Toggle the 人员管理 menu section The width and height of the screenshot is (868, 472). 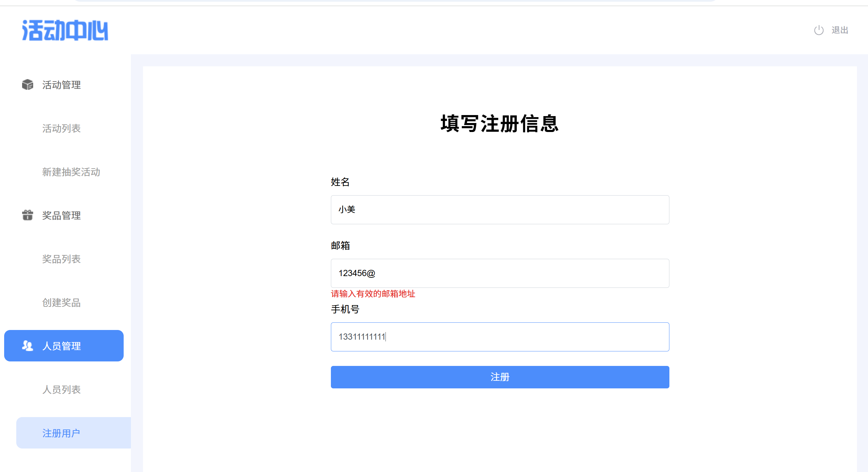[61, 346]
